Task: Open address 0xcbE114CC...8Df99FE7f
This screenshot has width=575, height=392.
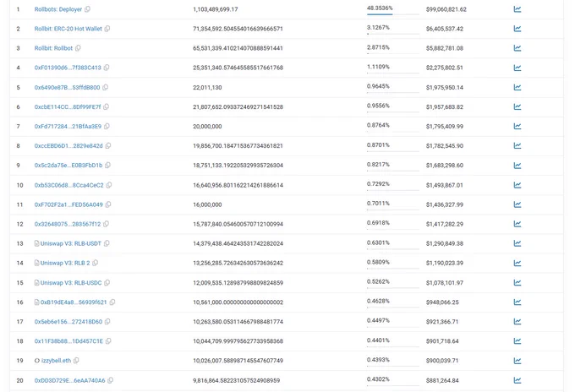Action: [68, 106]
